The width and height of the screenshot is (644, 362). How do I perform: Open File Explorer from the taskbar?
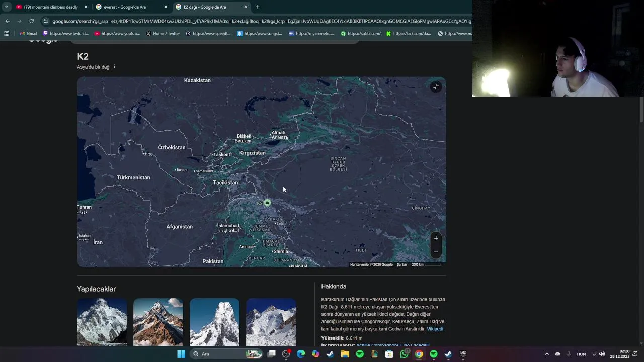345,354
